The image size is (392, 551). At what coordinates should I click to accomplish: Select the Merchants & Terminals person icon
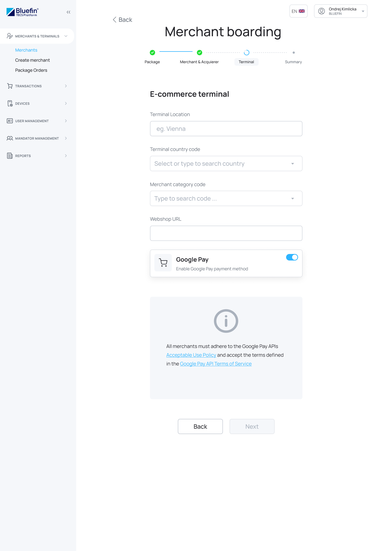click(10, 36)
